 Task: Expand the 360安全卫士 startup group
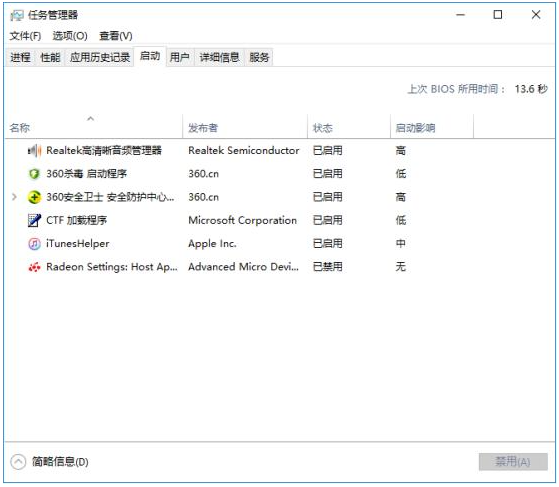point(14,197)
